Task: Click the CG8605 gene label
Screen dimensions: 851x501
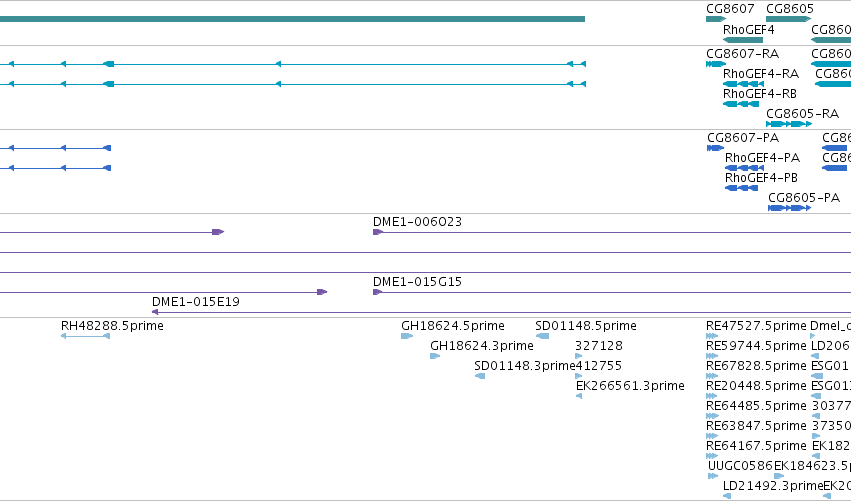Action: [790, 9]
